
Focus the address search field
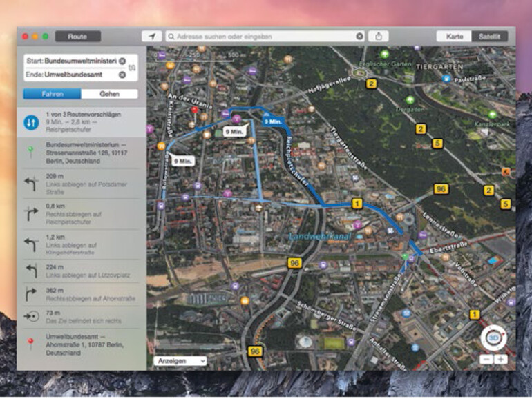pyautogui.click(x=265, y=37)
